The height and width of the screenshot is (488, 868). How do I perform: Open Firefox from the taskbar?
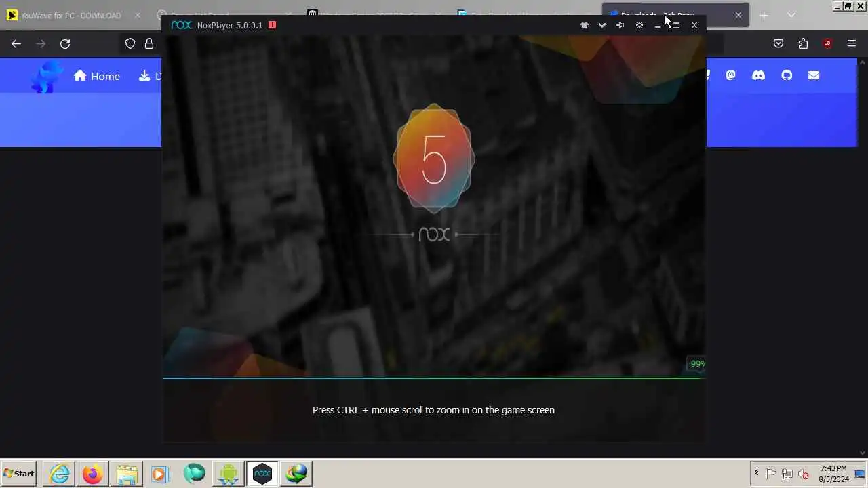coord(93,474)
